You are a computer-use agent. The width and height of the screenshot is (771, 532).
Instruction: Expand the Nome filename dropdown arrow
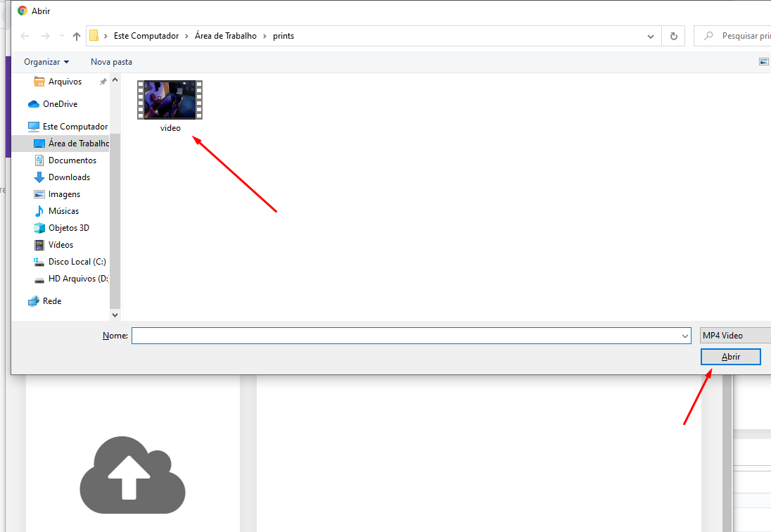coord(685,336)
